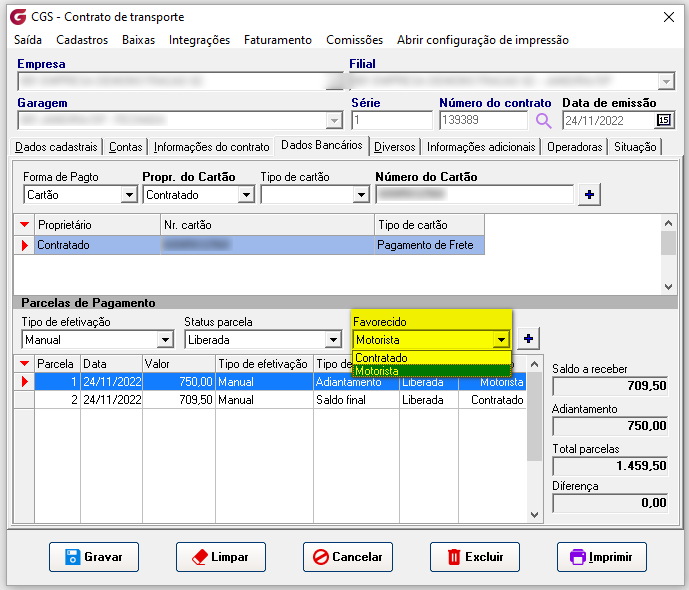Switch to the Diversos tab
This screenshot has width=689, height=590.
tap(395, 147)
